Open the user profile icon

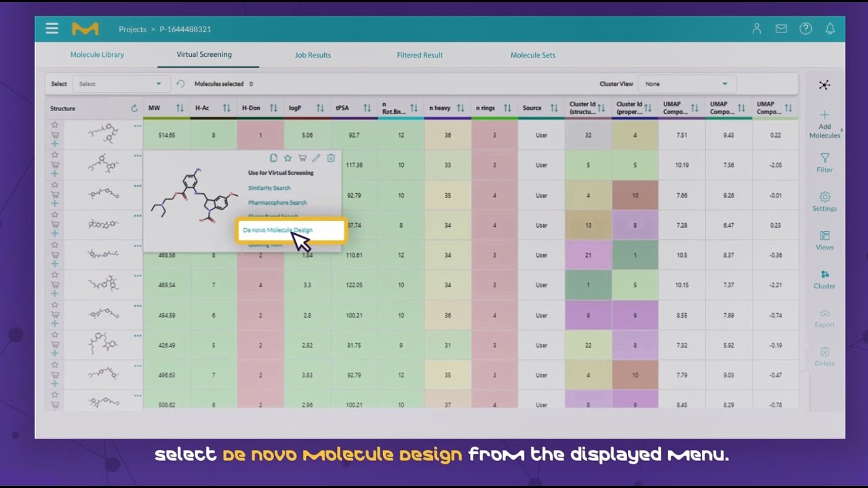point(757,28)
